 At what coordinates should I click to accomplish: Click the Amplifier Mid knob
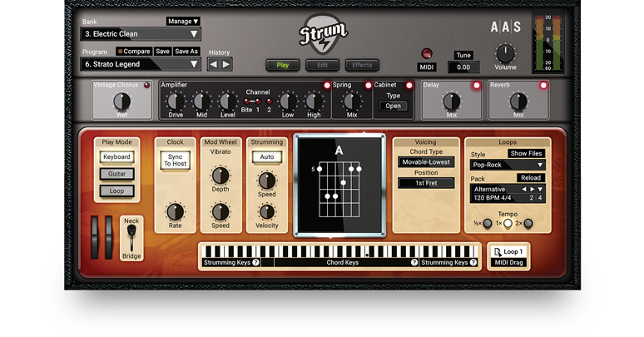pos(201,102)
